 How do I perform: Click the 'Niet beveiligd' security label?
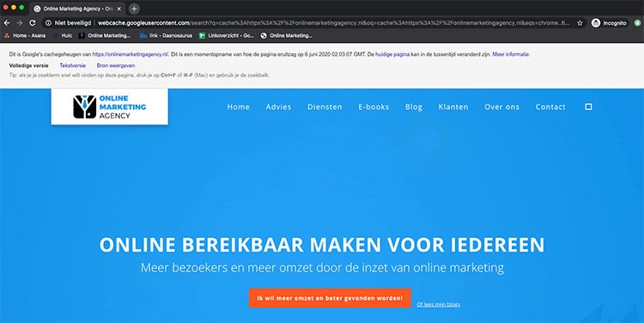[73, 23]
